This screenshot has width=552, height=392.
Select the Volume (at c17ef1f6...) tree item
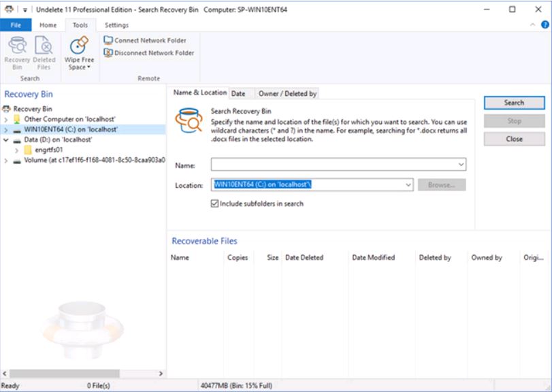tap(95, 161)
